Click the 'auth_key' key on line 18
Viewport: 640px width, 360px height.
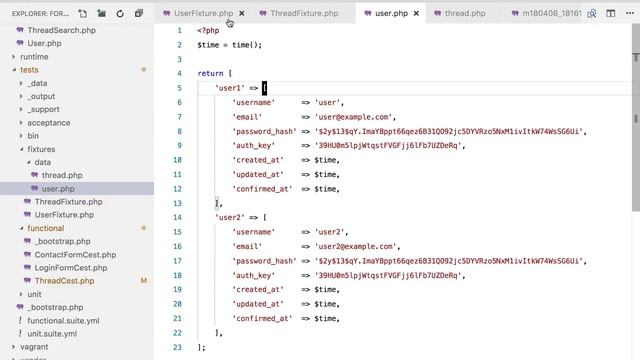(254, 276)
